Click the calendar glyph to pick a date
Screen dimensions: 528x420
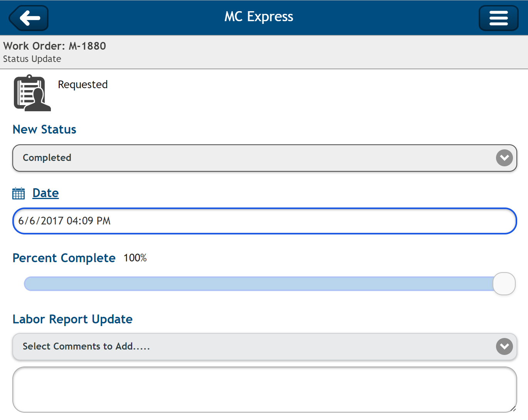tap(18, 193)
